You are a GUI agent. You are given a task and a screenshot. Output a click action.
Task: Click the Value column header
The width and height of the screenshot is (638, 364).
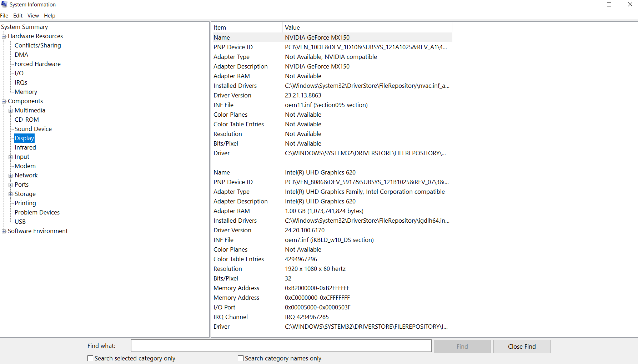[367, 27]
